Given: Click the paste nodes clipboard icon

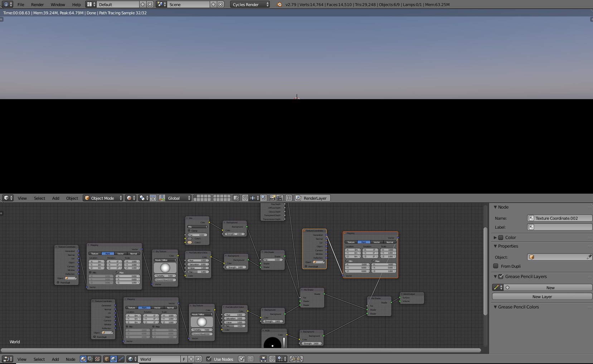Looking at the screenshot, I should tap(300, 359).
